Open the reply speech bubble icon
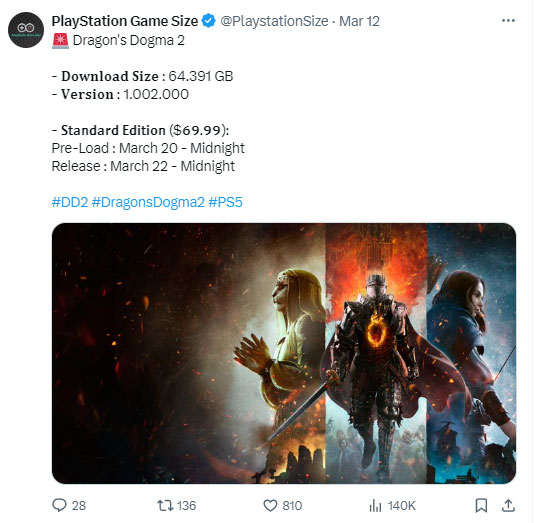 59,505
